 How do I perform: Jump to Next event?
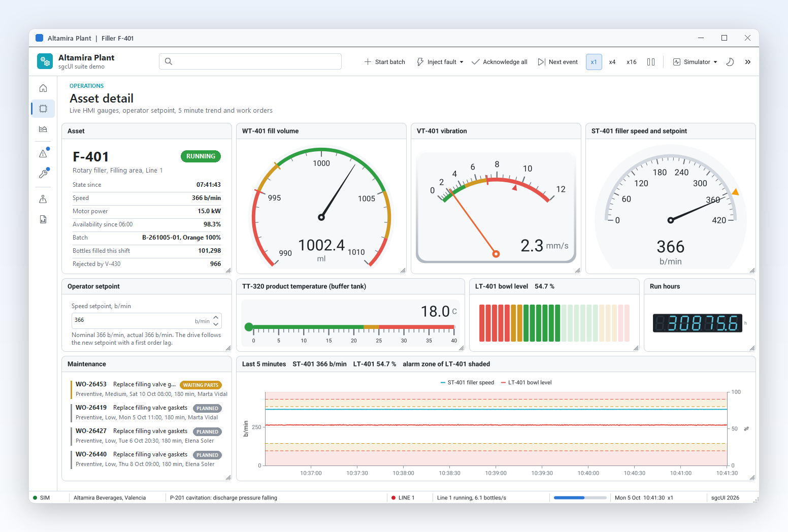pos(558,62)
